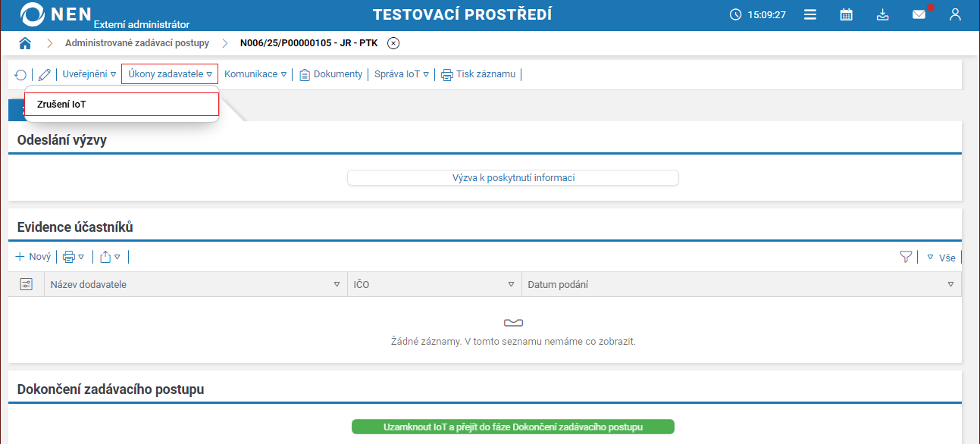Click Tisk záznamu print button
The height and width of the screenshot is (444, 980).
click(478, 74)
